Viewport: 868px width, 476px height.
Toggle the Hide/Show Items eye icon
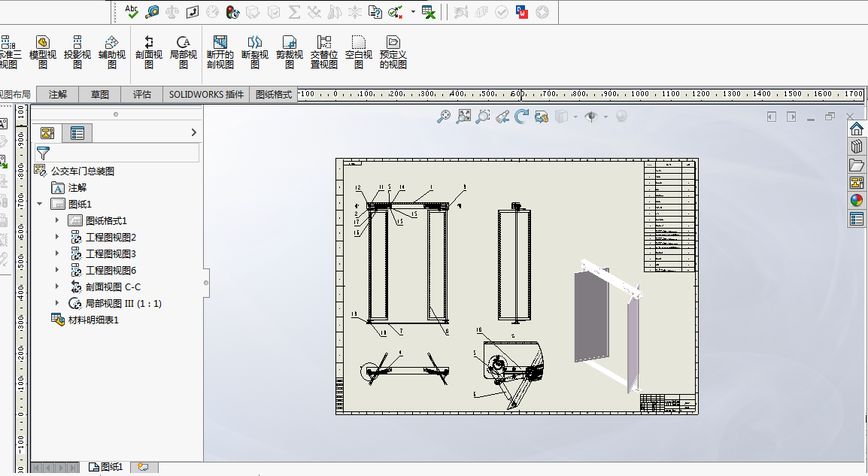(591, 117)
